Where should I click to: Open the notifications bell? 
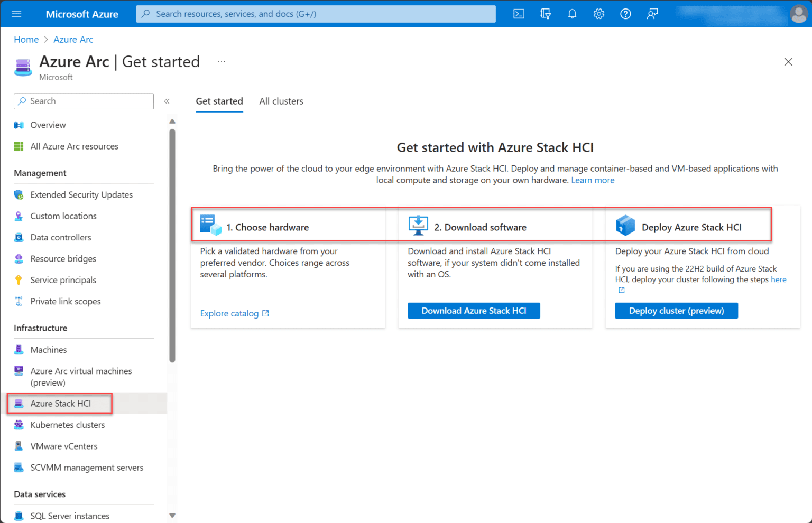(572, 14)
